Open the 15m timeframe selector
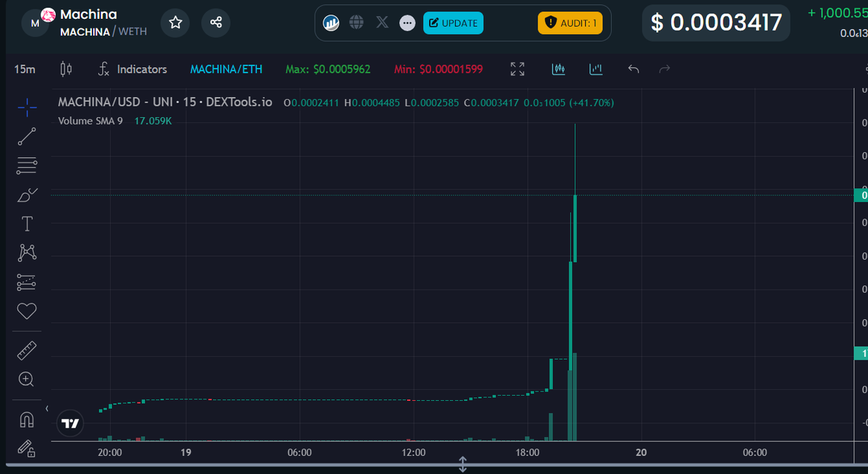Screen dimensions: 868x474 (x=25, y=69)
